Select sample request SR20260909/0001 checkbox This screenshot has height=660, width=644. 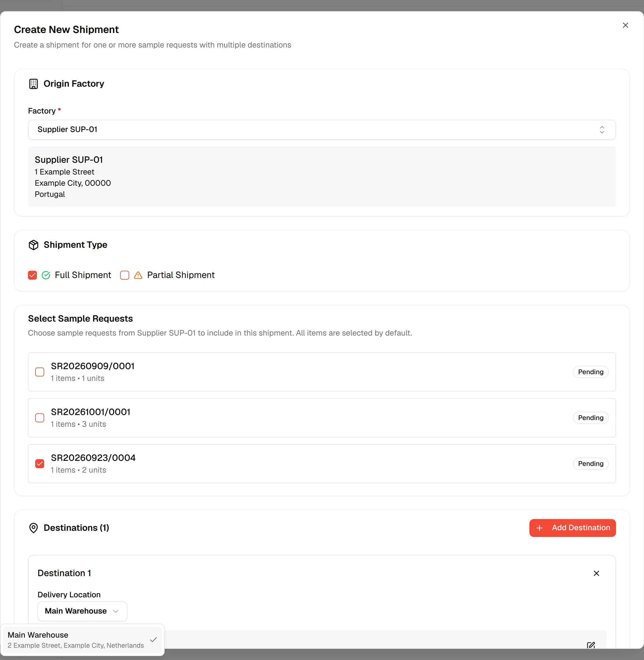(x=40, y=372)
